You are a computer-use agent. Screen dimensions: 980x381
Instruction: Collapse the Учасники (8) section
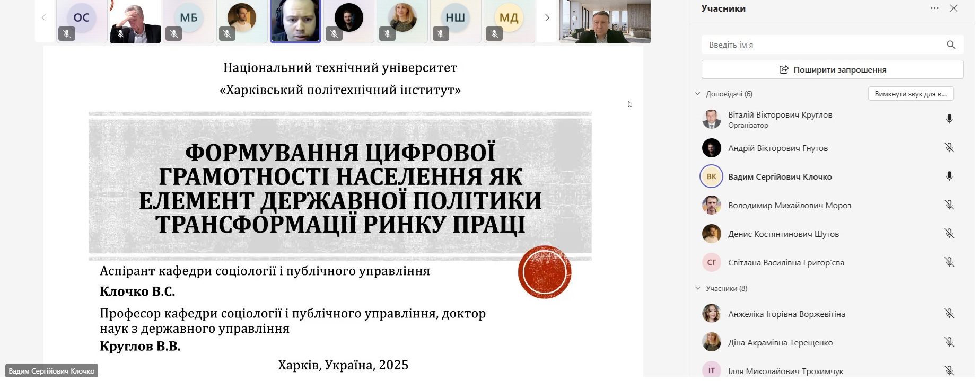pyautogui.click(x=698, y=288)
